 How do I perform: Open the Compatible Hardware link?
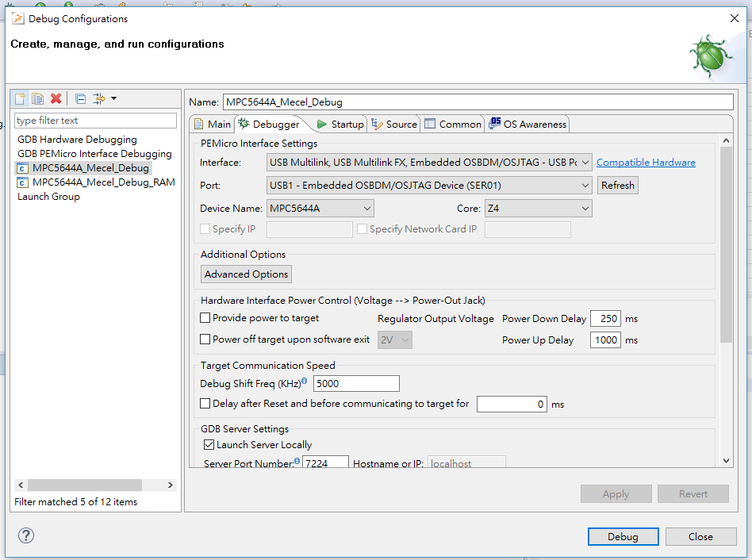[646, 163]
